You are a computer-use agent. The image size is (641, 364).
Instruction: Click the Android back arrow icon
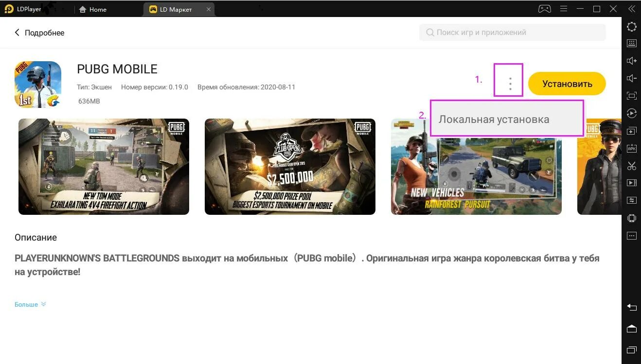pyautogui.click(x=631, y=307)
